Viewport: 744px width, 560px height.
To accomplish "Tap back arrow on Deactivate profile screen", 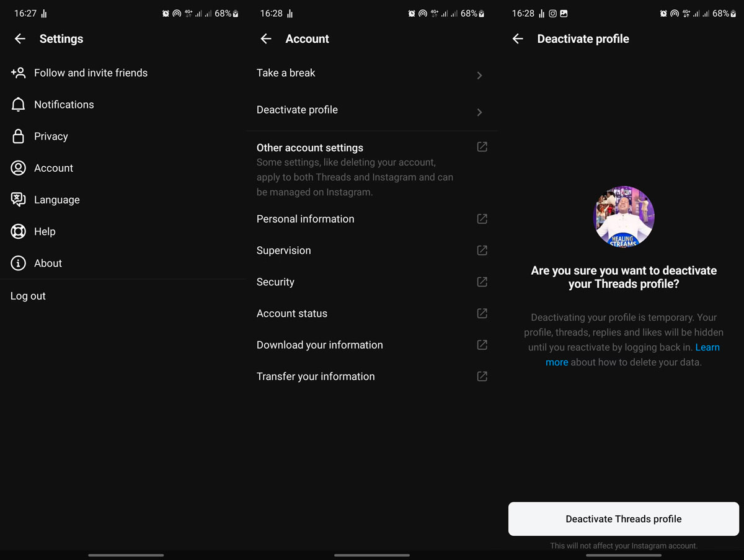I will [x=518, y=39].
